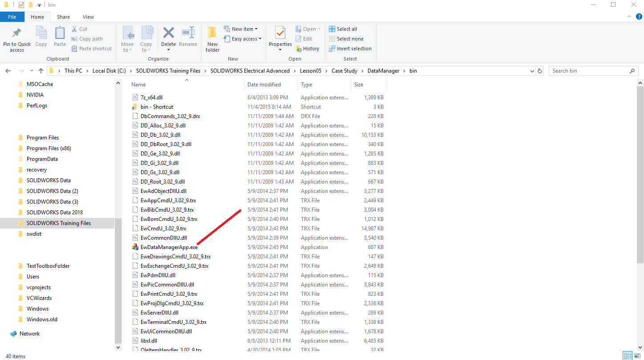Switch to the Share ribbon tab

point(63,17)
